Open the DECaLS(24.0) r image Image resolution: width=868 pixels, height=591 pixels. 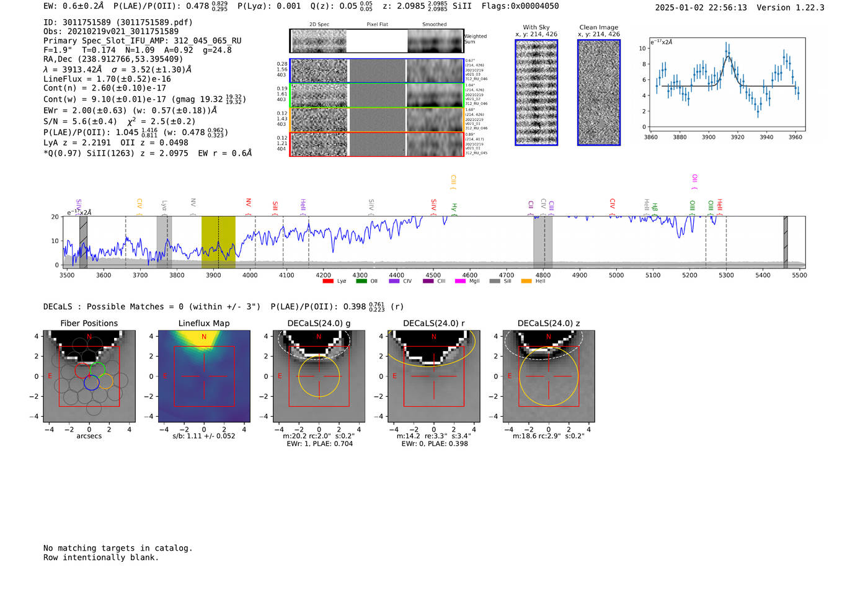(x=434, y=376)
